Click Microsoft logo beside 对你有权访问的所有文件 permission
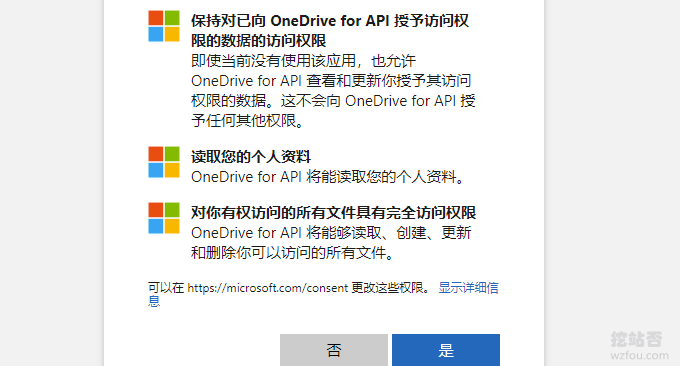680x366 pixels. click(164, 218)
